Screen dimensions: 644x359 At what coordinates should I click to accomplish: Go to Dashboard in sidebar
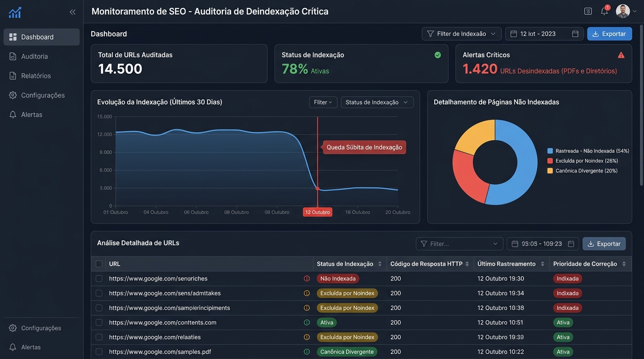(42, 37)
